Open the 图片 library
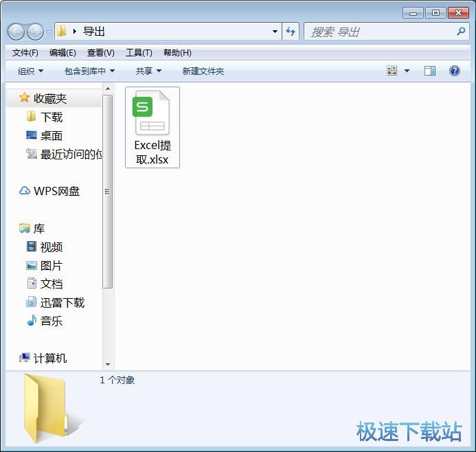The width and height of the screenshot is (476, 452). pos(52,266)
